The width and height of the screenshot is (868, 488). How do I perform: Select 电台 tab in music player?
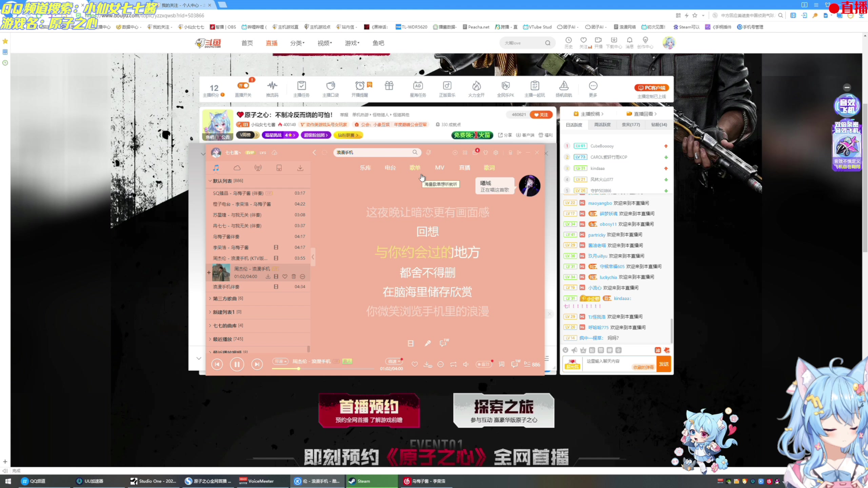[390, 168]
